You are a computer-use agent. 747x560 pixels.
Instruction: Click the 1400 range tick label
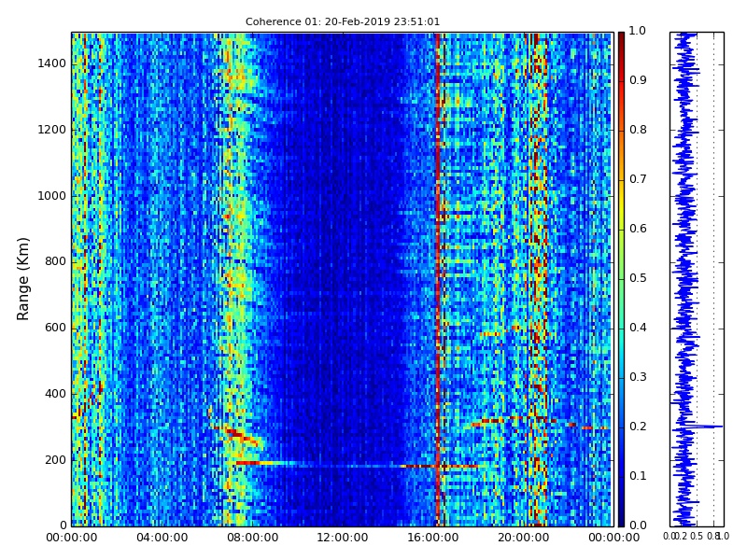point(52,63)
